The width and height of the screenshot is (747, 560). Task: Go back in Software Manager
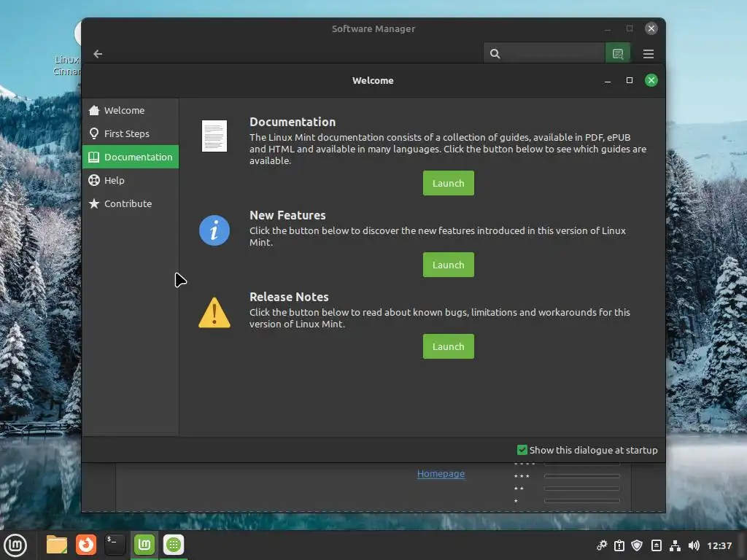98,54
